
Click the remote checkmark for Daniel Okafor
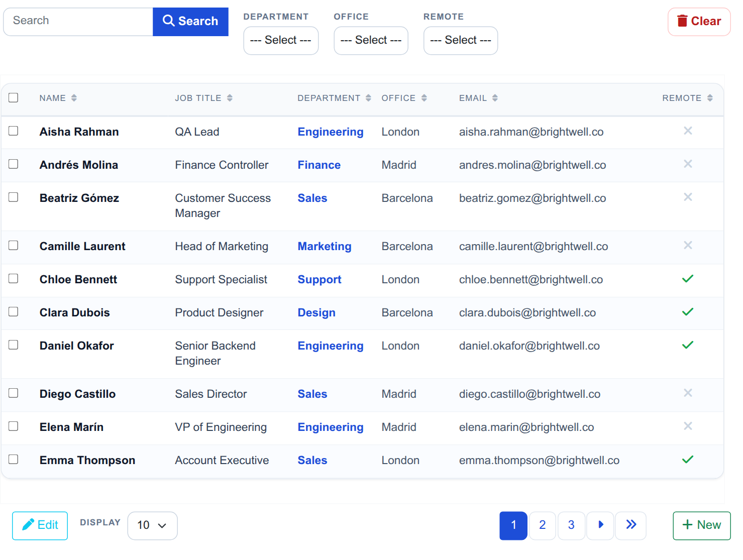(688, 345)
